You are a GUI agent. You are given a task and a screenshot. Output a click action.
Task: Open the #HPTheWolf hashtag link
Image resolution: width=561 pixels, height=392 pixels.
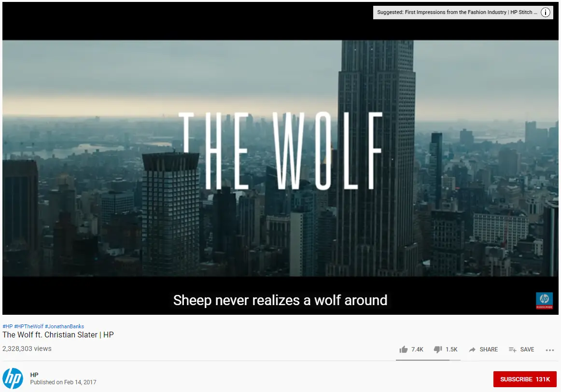point(28,326)
